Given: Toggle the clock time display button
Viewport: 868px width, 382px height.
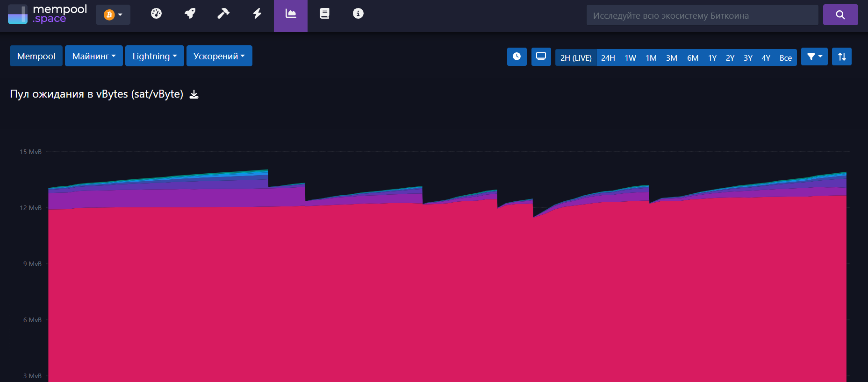Looking at the screenshot, I should tap(516, 57).
